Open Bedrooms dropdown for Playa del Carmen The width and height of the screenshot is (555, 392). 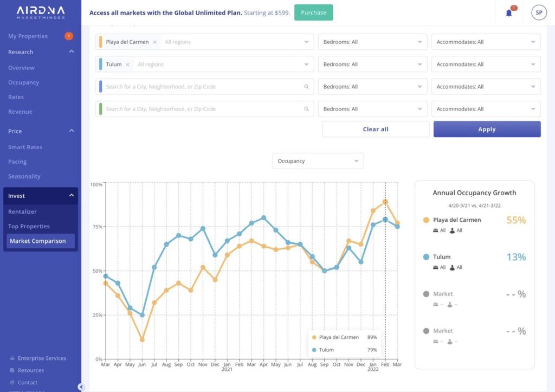click(373, 42)
